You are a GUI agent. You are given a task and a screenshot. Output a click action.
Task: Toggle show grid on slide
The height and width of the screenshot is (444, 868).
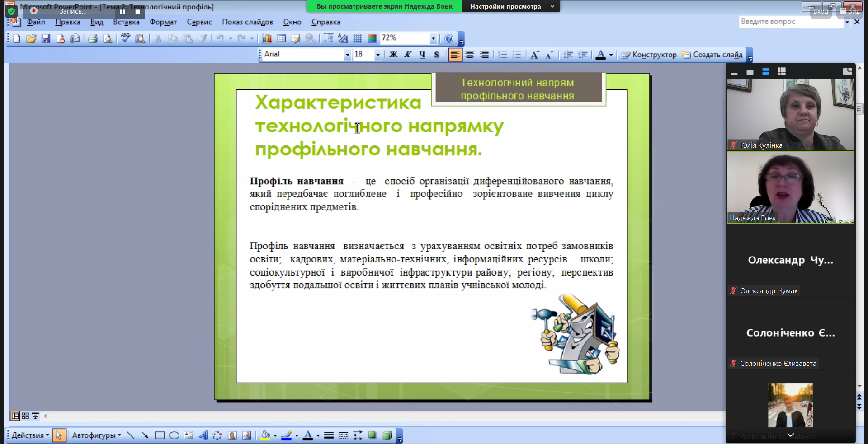click(358, 38)
